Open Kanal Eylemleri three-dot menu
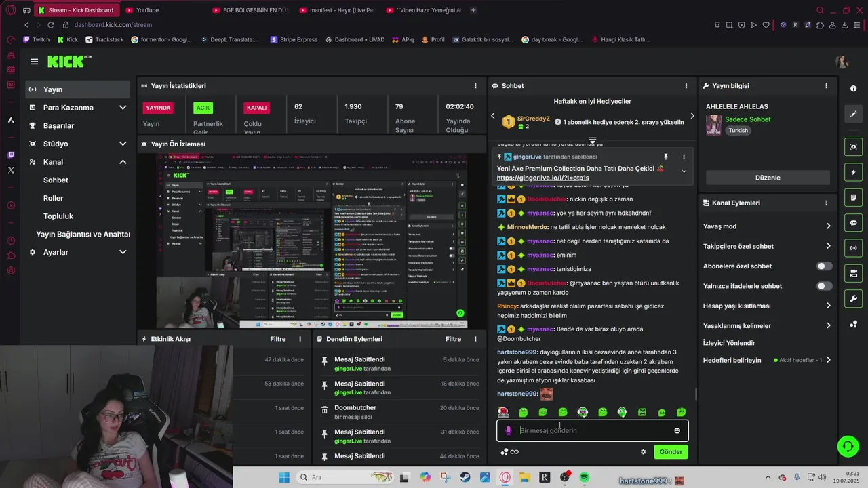This screenshot has height=488, width=868. (826, 203)
